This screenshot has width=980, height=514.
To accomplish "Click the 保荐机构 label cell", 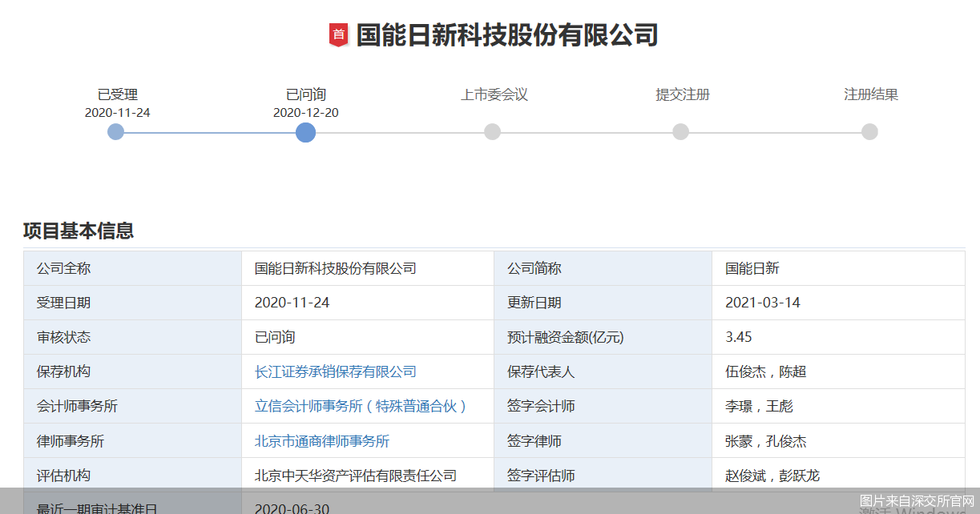I will 133,371.
